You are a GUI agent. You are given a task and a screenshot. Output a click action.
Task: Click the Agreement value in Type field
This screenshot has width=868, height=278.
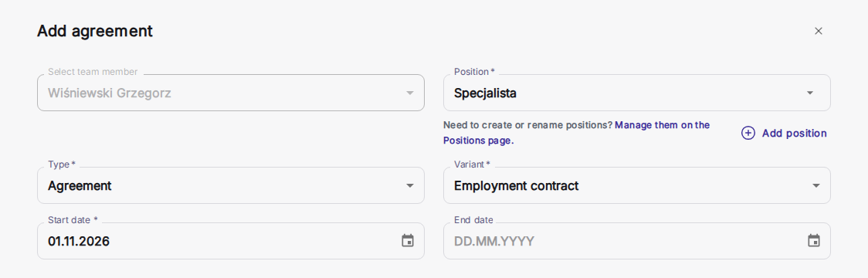pyautogui.click(x=80, y=185)
